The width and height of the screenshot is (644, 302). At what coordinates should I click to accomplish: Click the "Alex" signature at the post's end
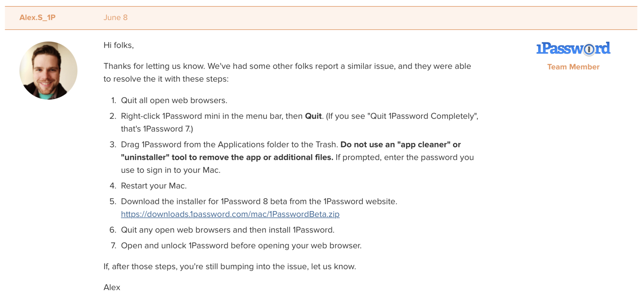point(112,287)
